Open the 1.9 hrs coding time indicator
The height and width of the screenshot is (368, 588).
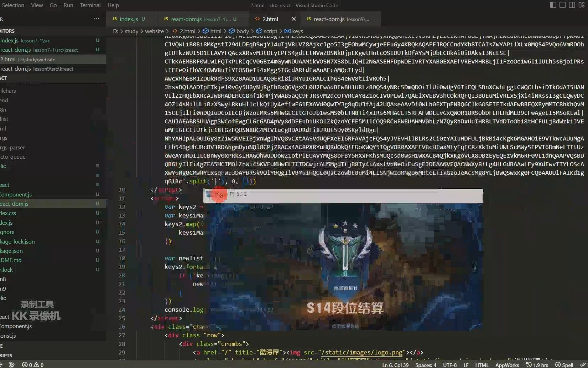pos(537,365)
